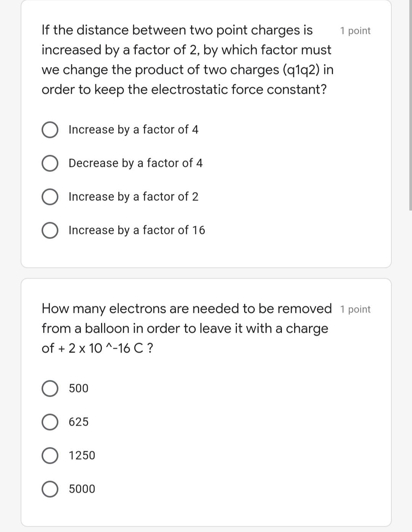Mark the 'Increase by a factor of 2' radio button

50,197
